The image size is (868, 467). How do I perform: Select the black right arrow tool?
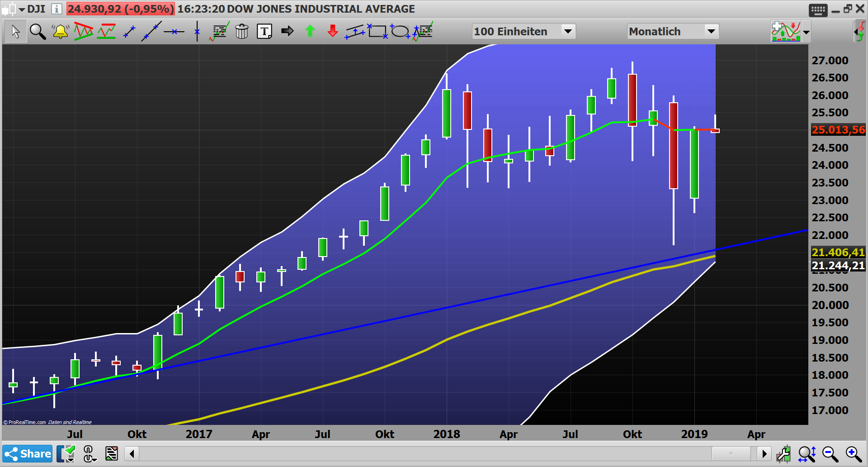287,31
